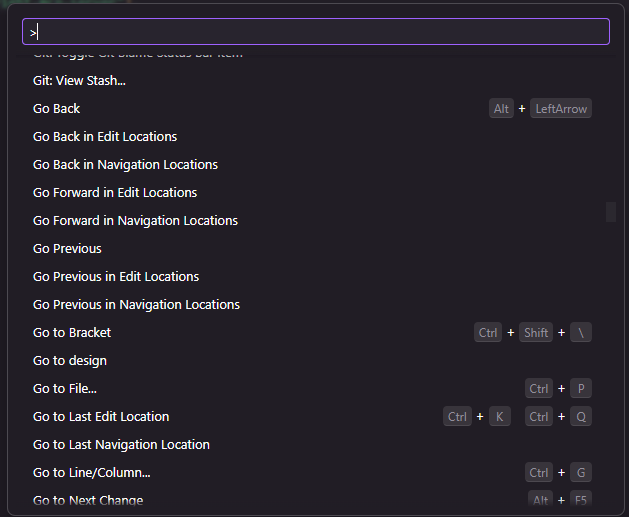This screenshot has height=517, width=629.
Task: Choose Go Back in Edit Locations
Action: coord(105,136)
